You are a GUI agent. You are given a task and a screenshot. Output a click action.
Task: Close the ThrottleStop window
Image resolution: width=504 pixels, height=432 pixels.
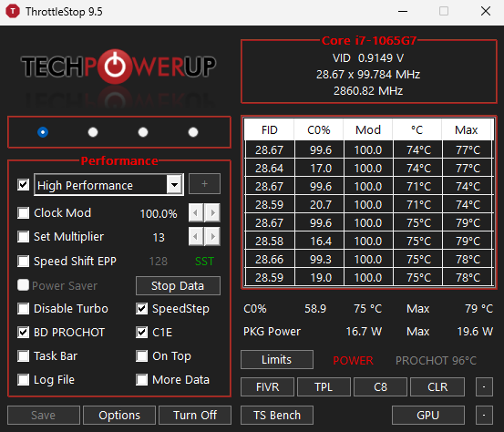(x=486, y=11)
